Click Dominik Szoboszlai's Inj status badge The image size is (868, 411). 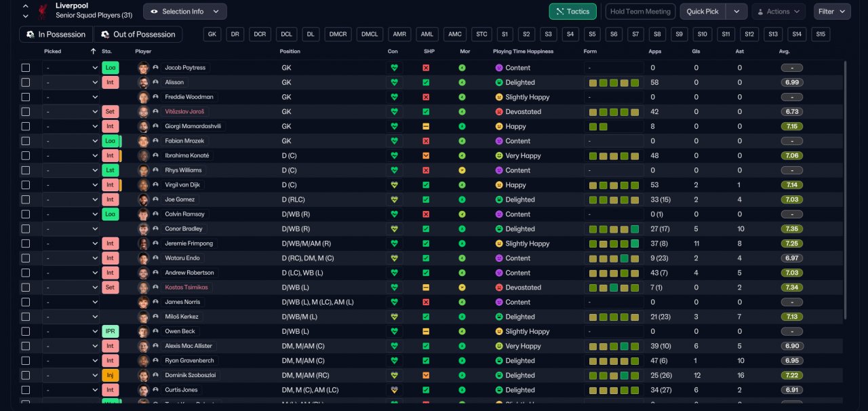click(x=110, y=375)
